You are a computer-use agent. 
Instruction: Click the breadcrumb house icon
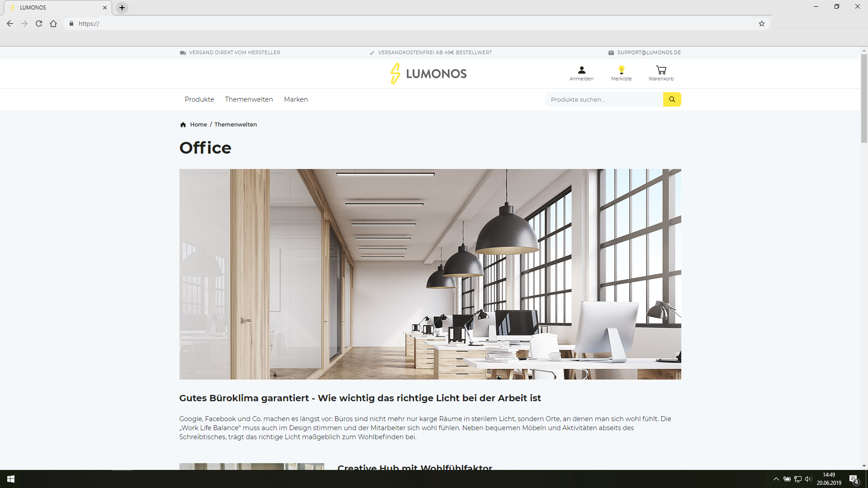point(183,125)
